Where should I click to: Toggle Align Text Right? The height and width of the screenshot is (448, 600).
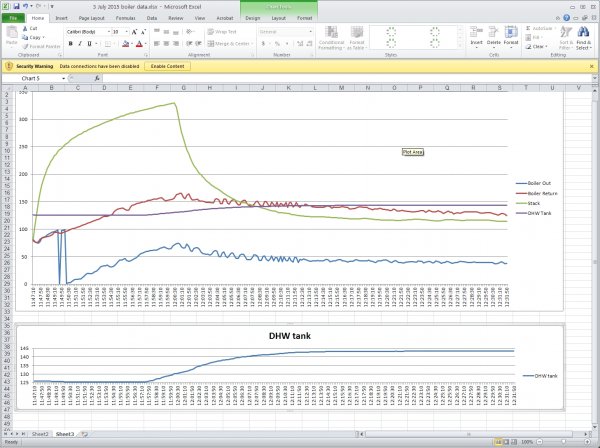tap(176, 44)
